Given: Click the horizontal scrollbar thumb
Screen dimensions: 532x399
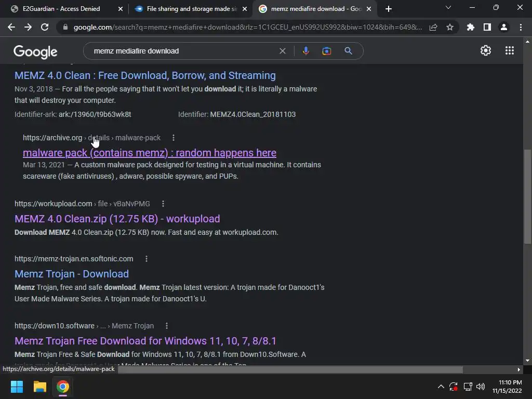Looking at the screenshot, I should tap(290, 369).
